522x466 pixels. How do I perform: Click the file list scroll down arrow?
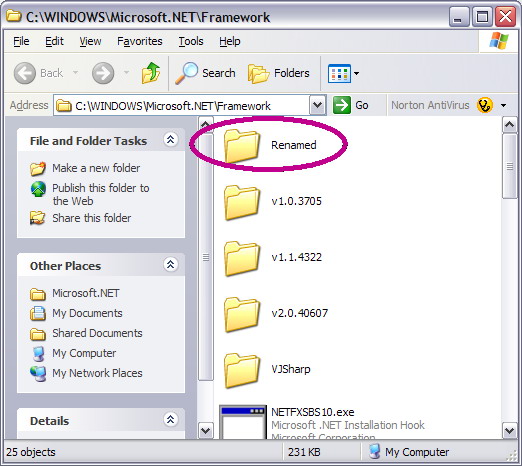click(x=510, y=431)
